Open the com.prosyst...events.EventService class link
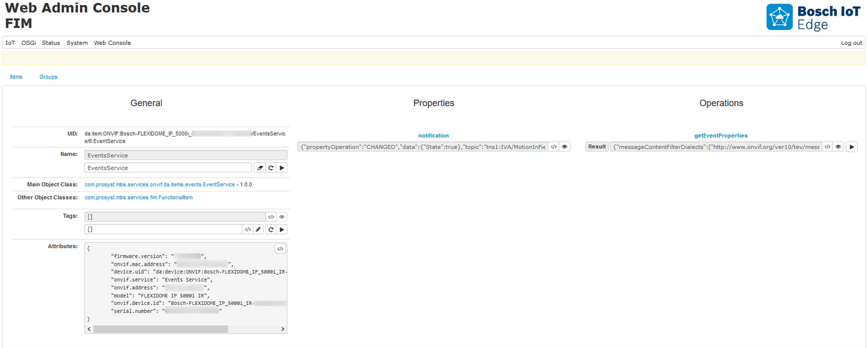 [160, 185]
